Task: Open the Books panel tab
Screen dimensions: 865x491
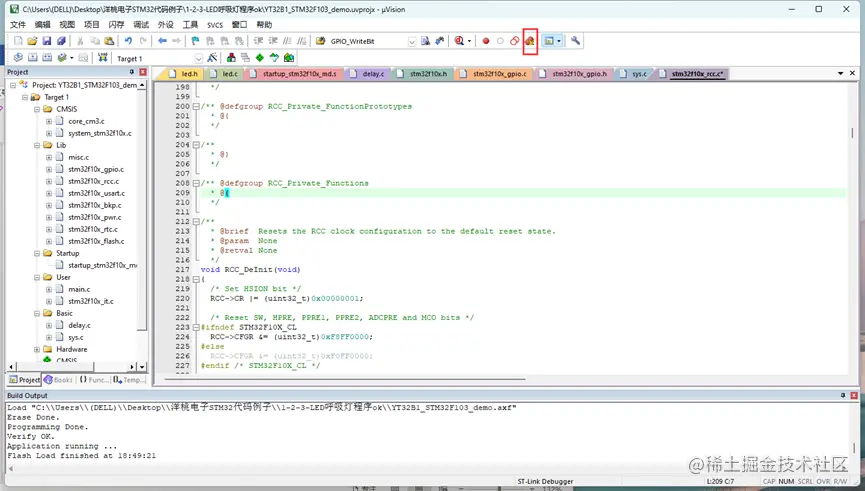Action: (58, 380)
